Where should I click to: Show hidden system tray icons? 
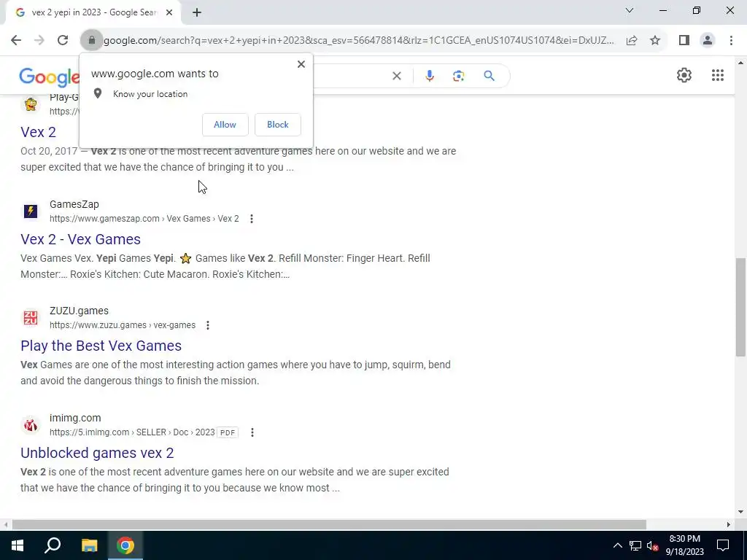617,545
